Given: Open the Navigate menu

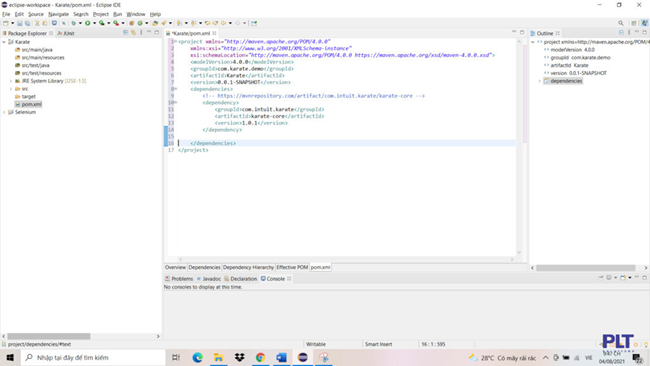Looking at the screenshot, I should point(58,14).
